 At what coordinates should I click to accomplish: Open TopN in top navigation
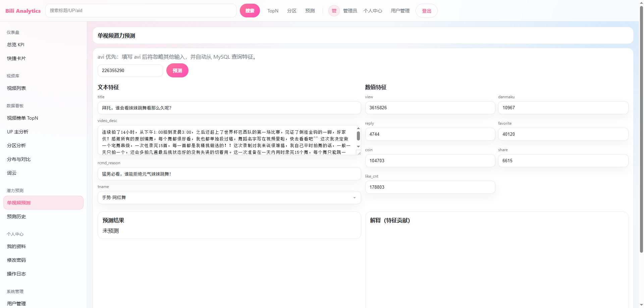[273, 11]
